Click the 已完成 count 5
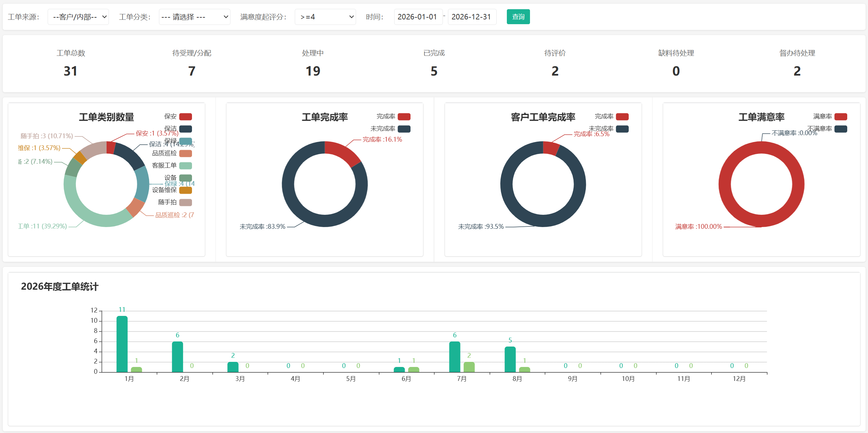 (434, 71)
